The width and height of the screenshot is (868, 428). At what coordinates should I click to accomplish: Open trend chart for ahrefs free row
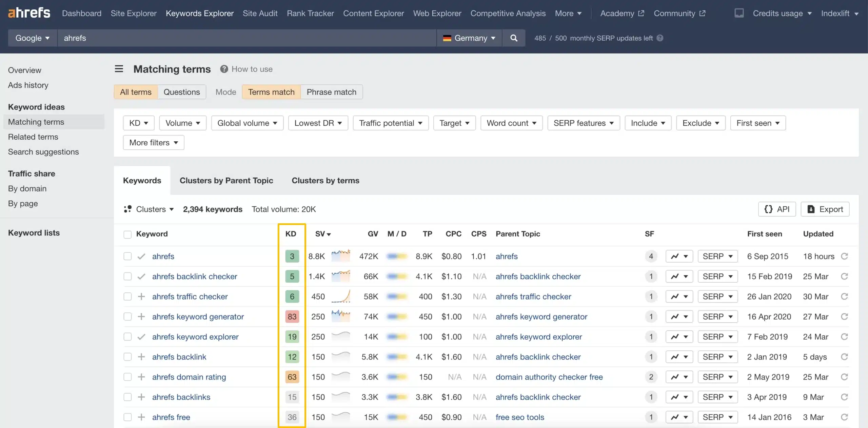(x=679, y=417)
